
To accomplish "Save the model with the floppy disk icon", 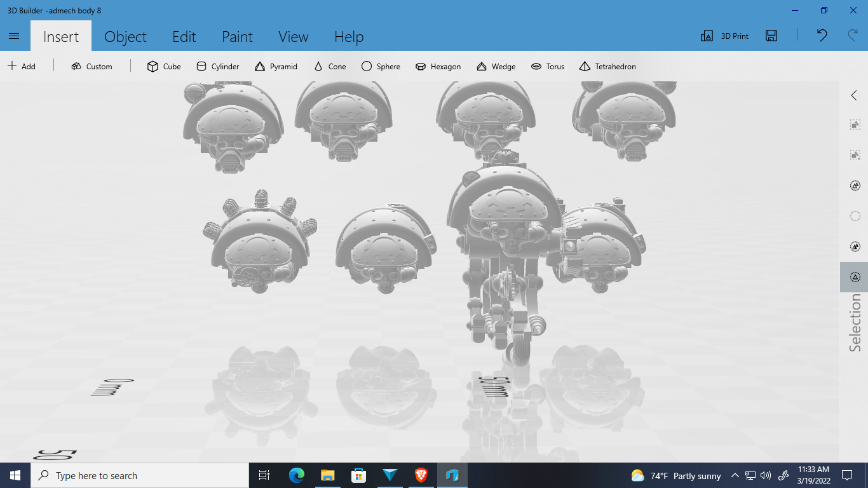I will point(771,36).
